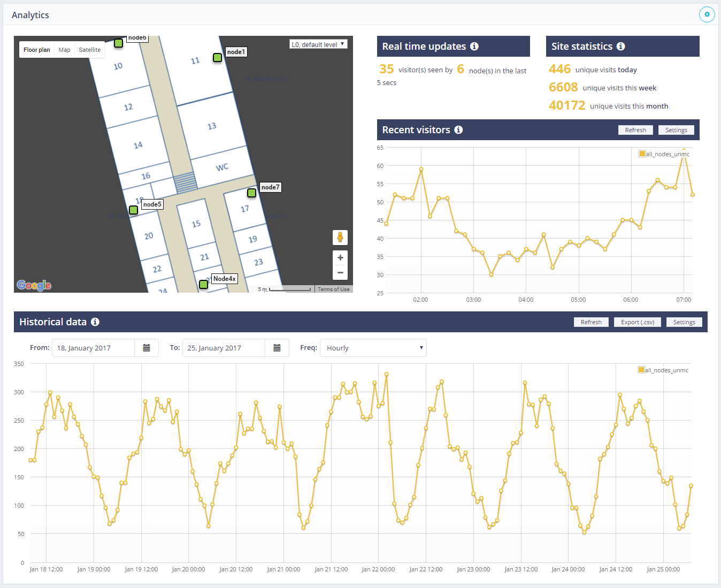
Task: Click the node6 green marker on map
Action: [x=119, y=43]
